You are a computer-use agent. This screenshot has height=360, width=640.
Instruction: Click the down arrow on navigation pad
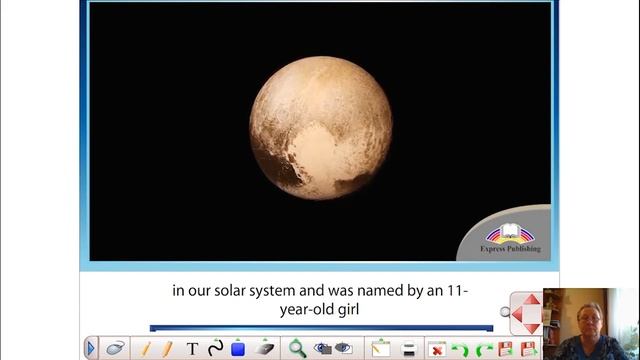point(531,328)
